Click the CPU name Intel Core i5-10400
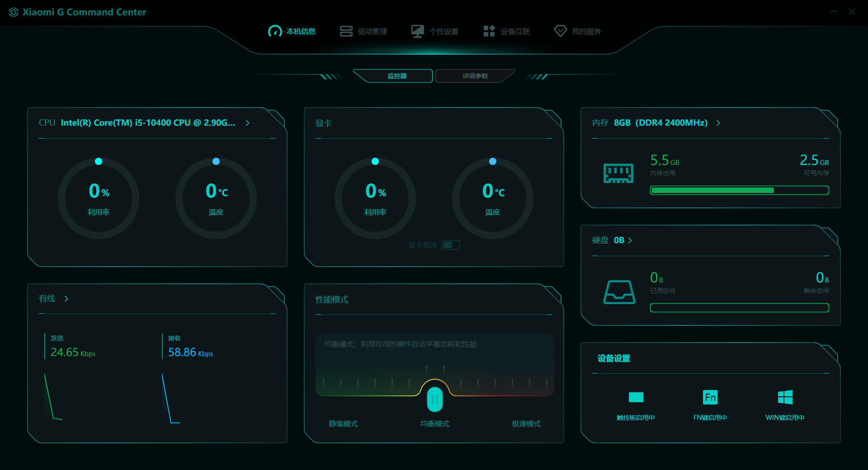 (x=148, y=123)
